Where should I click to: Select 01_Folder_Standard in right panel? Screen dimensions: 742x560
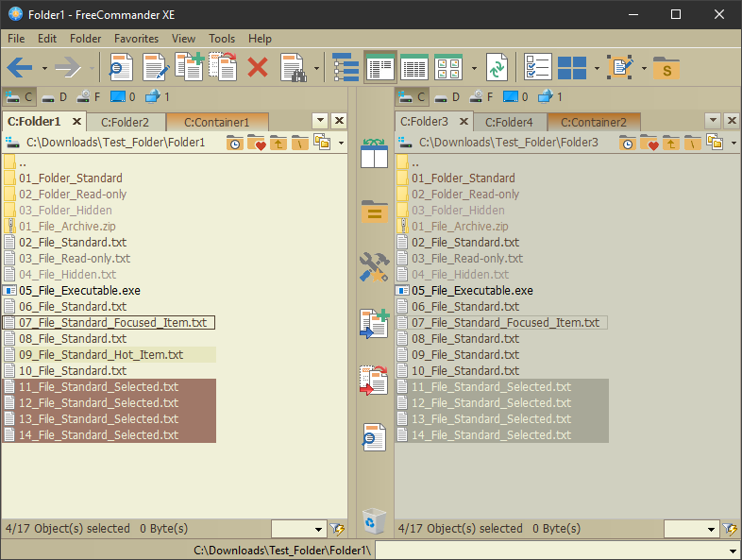(x=464, y=178)
